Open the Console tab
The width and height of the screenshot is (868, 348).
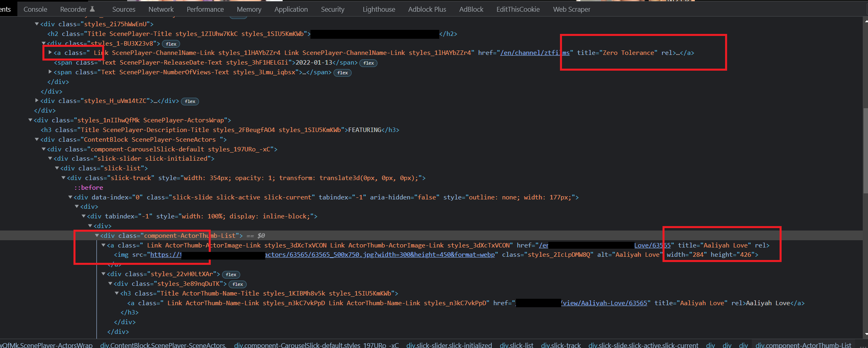point(35,9)
